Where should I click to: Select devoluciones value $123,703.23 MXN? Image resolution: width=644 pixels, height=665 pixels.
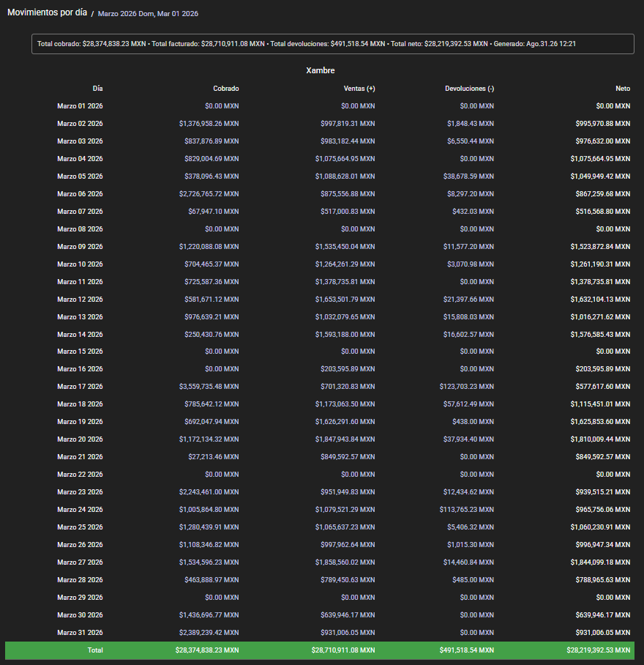[466, 387]
